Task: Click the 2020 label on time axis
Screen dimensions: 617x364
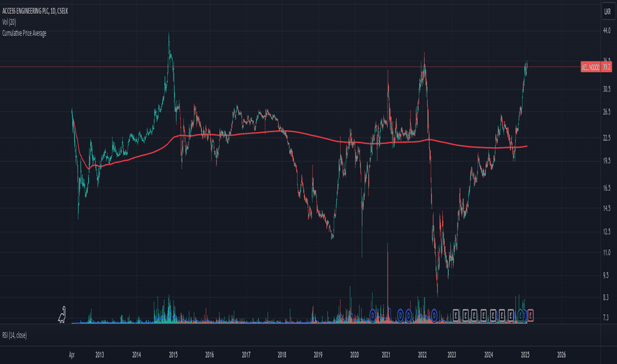Action: click(x=354, y=355)
